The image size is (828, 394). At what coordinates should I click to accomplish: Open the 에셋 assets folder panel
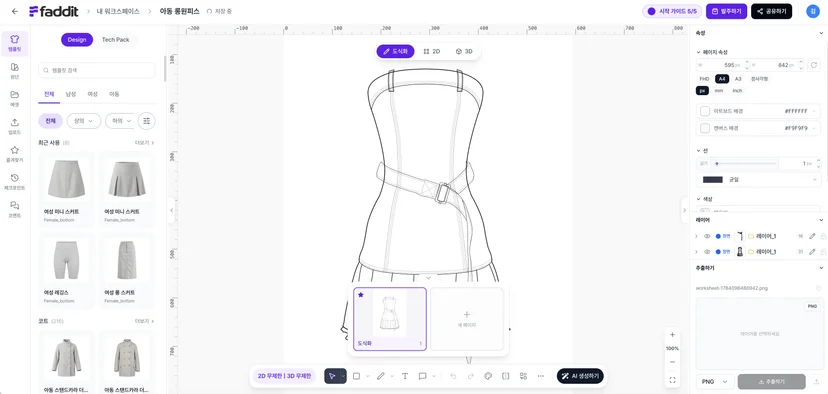(x=14, y=98)
